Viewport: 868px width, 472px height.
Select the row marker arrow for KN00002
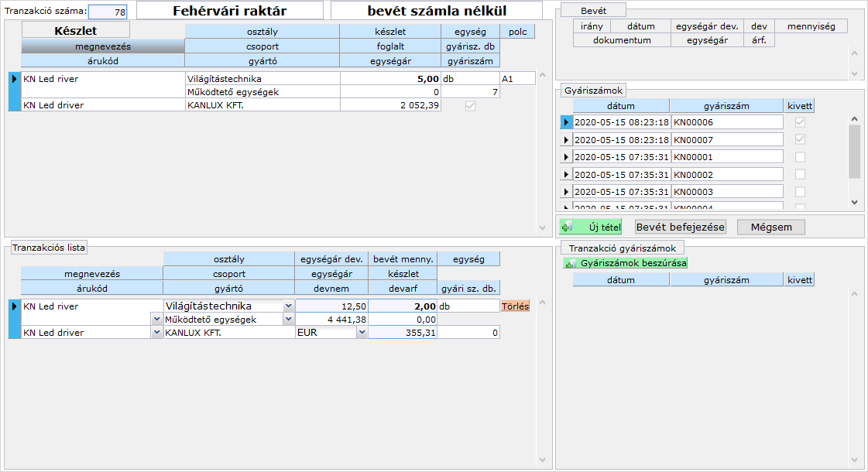pyautogui.click(x=565, y=175)
